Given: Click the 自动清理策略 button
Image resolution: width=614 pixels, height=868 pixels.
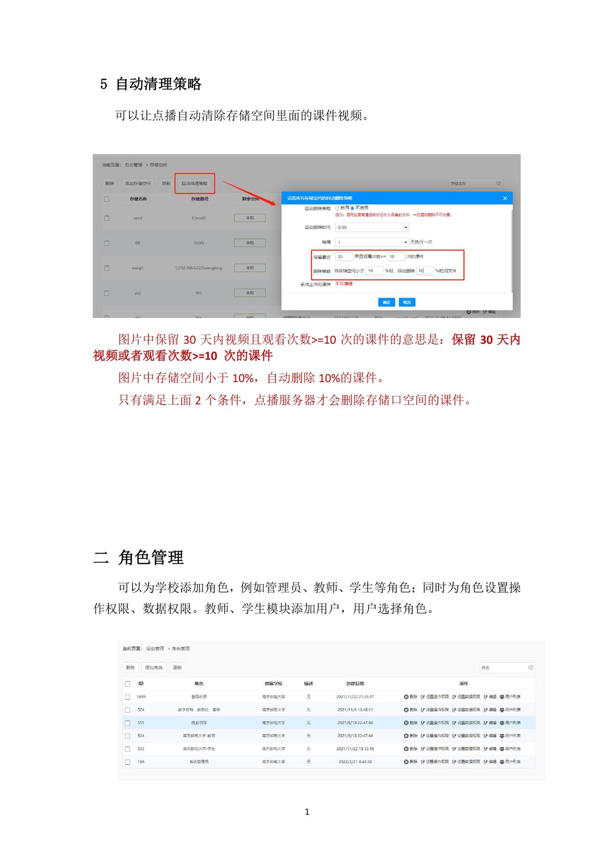Looking at the screenshot, I should tap(194, 184).
